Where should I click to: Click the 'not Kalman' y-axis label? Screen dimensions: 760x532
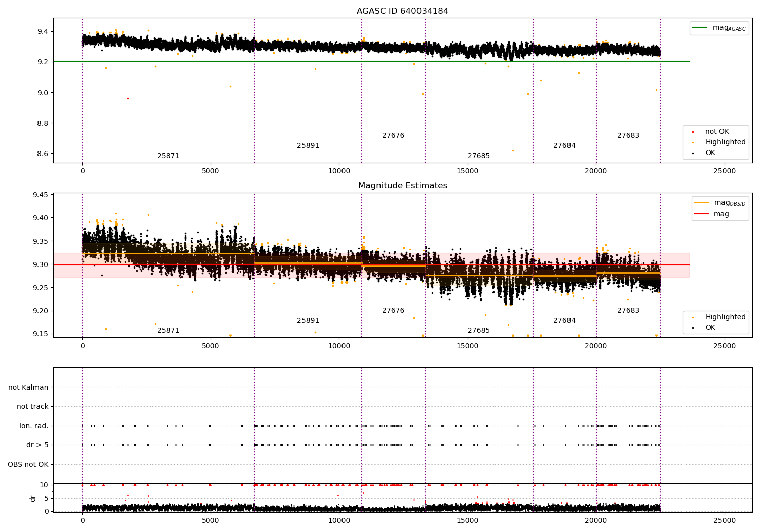[28, 388]
